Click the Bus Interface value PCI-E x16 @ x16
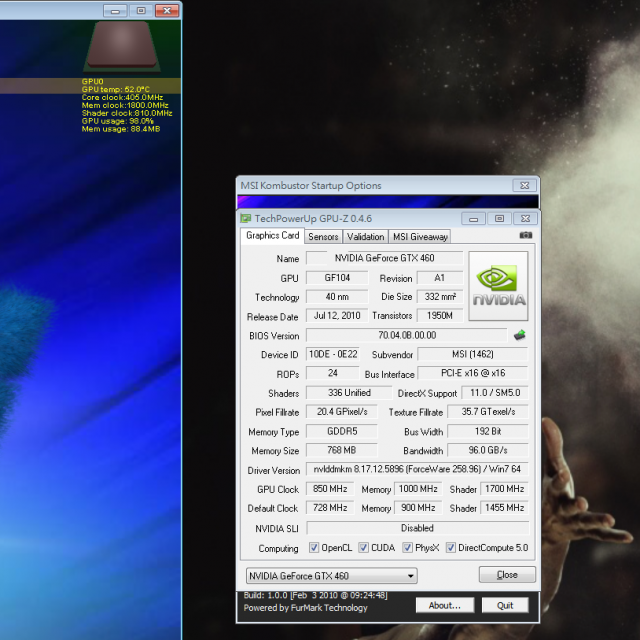The image size is (640, 640). coord(473,373)
